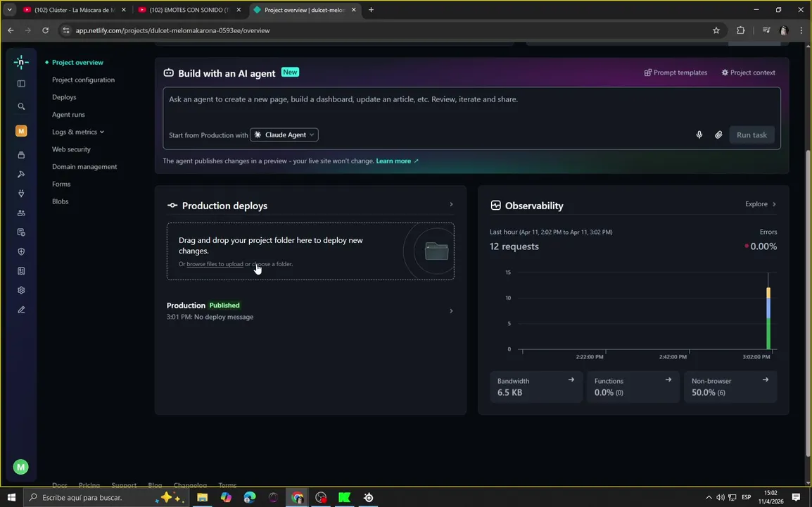Follow the Learn more link
The width and height of the screenshot is (812, 507).
click(x=397, y=161)
